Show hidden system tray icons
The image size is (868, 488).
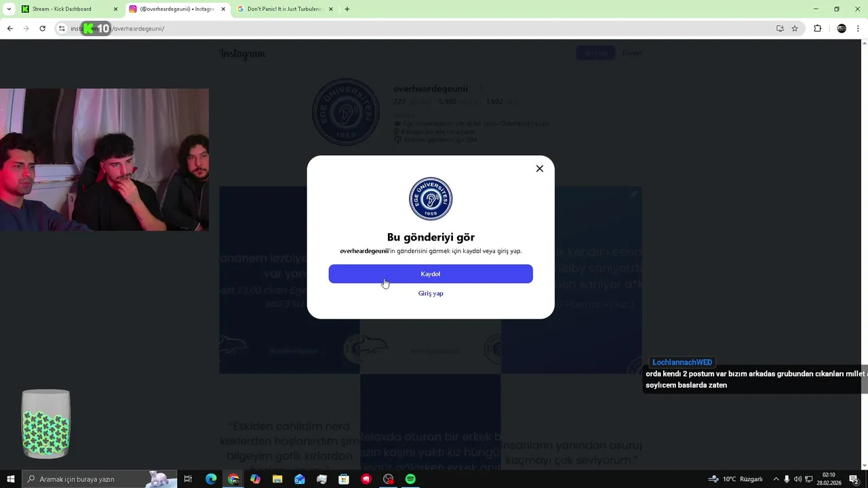tap(776, 479)
